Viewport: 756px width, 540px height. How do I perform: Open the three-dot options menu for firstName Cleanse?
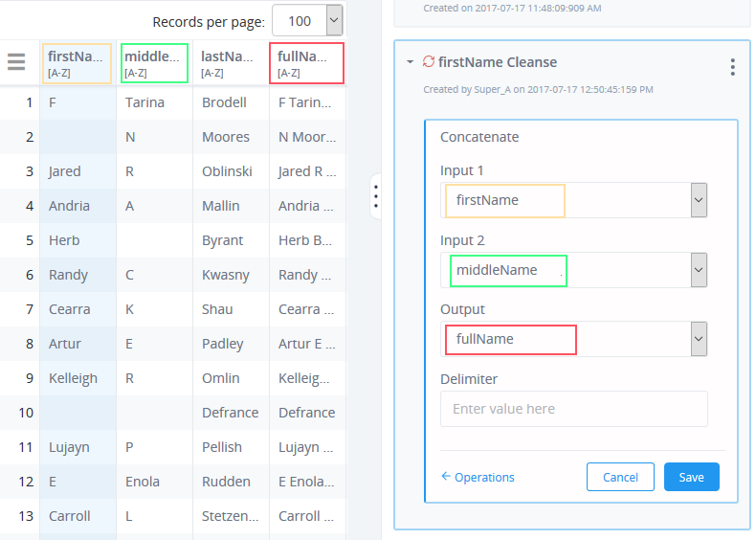coord(732,67)
